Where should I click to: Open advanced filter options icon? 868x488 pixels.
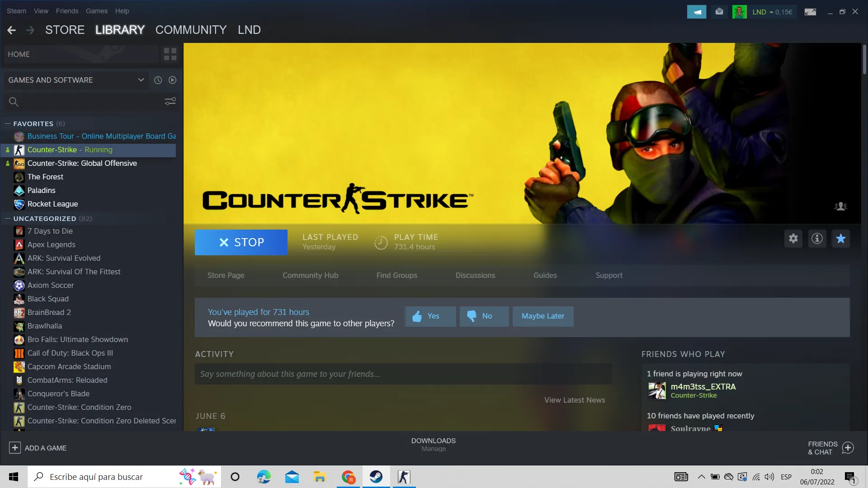point(170,101)
